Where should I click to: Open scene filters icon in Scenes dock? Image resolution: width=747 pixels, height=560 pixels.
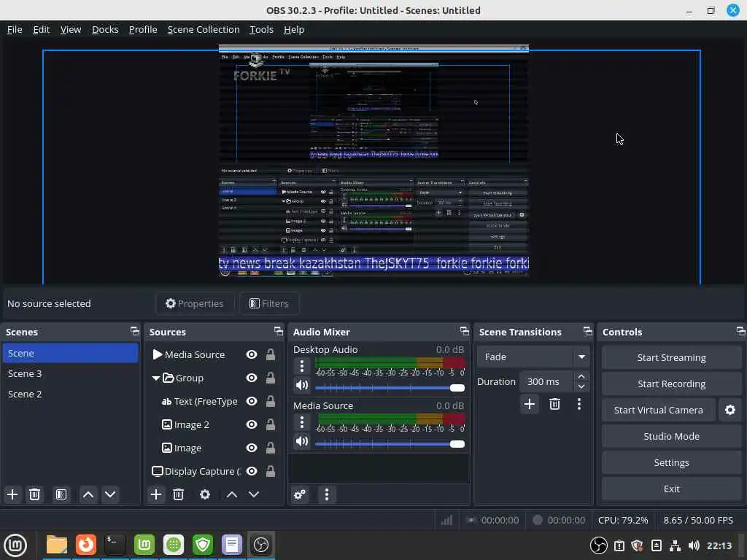click(x=61, y=494)
